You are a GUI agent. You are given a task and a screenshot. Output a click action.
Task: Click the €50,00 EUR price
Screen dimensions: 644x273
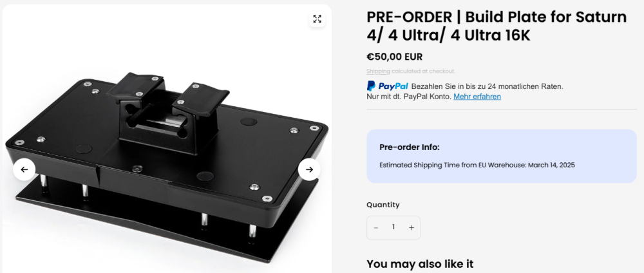point(394,57)
